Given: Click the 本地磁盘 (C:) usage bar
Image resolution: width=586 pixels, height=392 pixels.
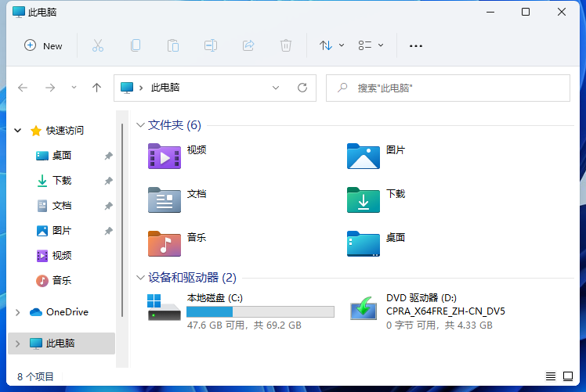Looking at the screenshot, I should coord(260,311).
